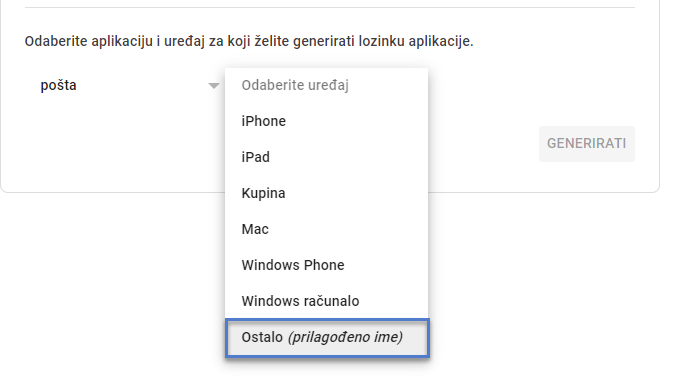Screen dimensions: 696x380
Task: Select iPhone from the device list
Action: click(327, 121)
